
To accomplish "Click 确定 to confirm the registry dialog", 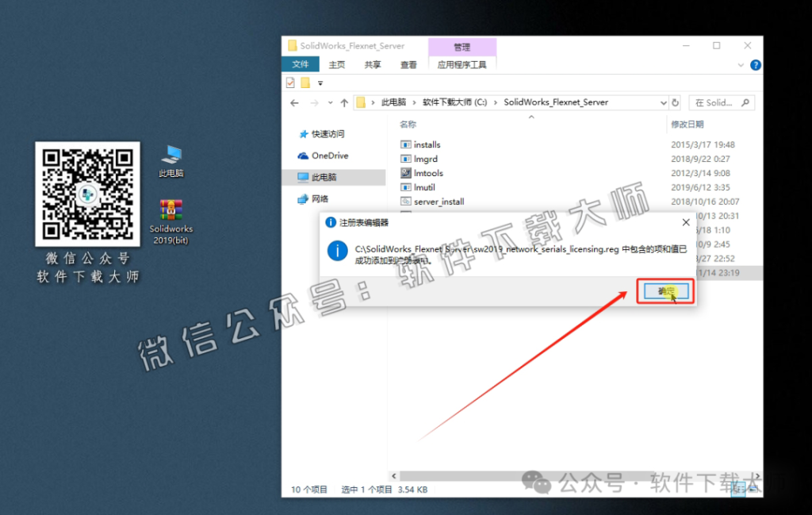I will coord(665,290).
